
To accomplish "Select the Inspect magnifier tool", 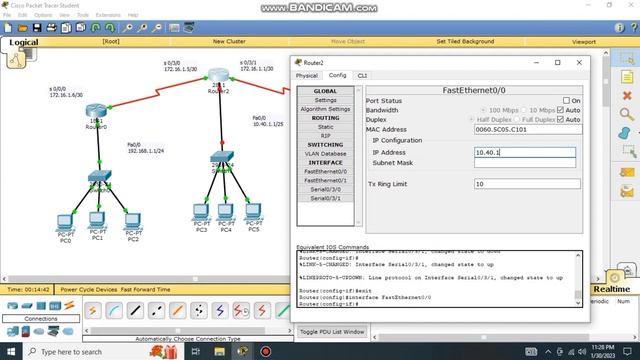I will 627,114.
